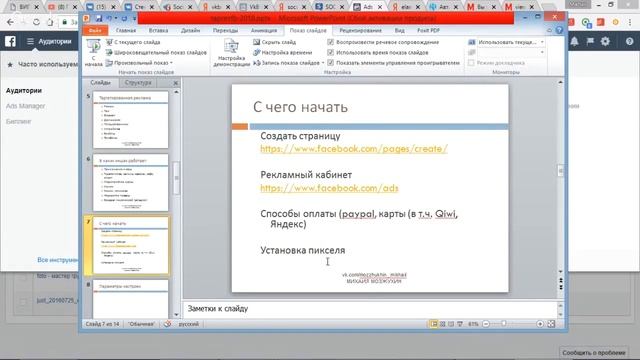The image size is (640, 360).
Task: Switch to Структура tab in slide pane
Action: tap(138, 82)
